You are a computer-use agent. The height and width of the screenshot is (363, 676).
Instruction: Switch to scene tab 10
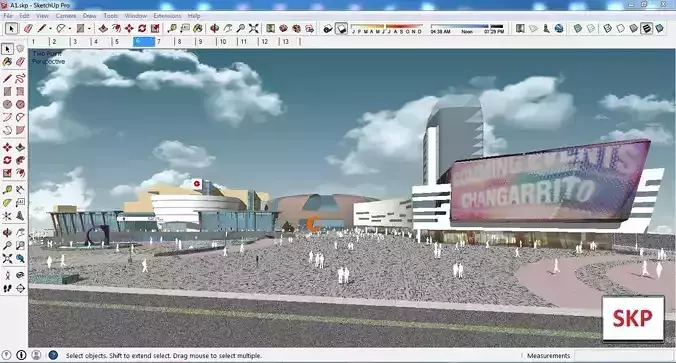(x=226, y=42)
